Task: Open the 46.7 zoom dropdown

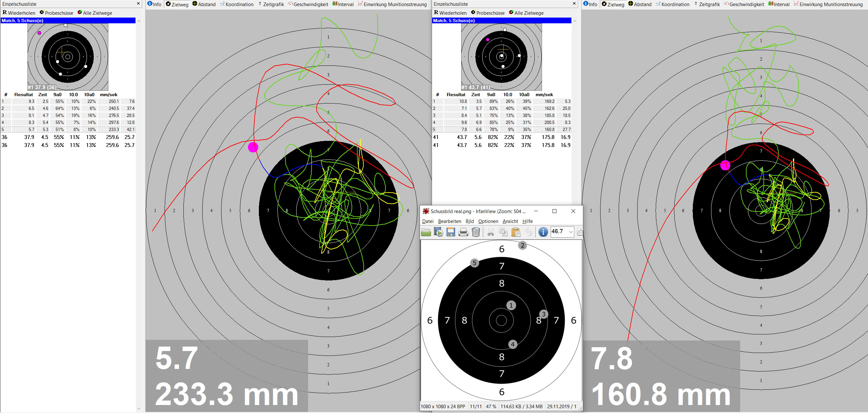Action: click(x=570, y=232)
